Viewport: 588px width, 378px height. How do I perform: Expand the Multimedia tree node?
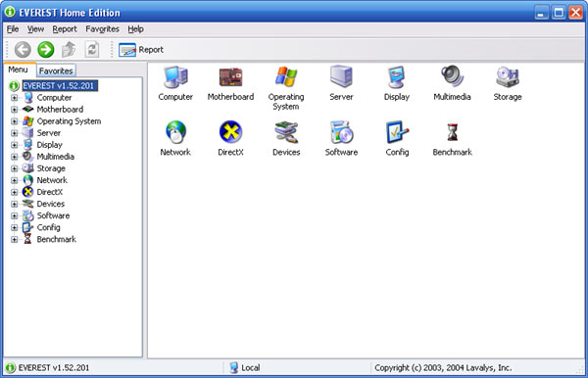pos(15,157)
